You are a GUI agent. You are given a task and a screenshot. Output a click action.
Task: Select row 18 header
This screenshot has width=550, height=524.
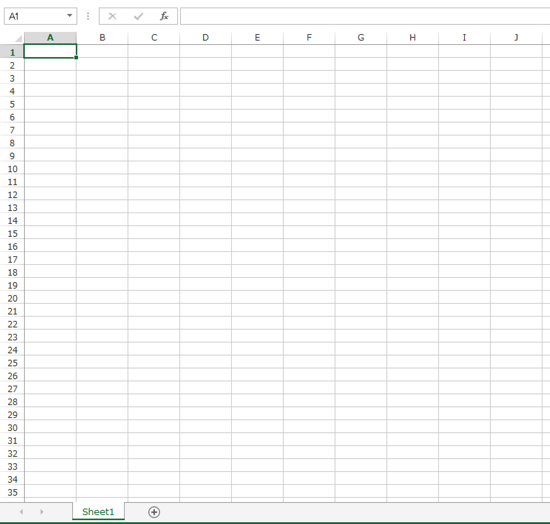coord(12,272)
